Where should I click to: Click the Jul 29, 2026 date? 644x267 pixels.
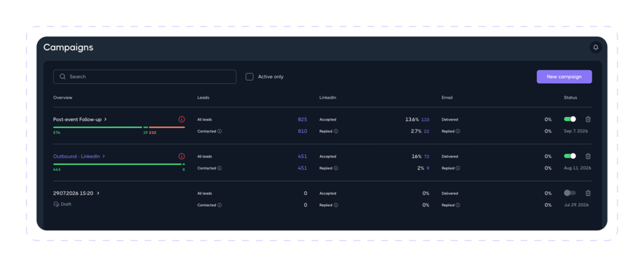576,205
